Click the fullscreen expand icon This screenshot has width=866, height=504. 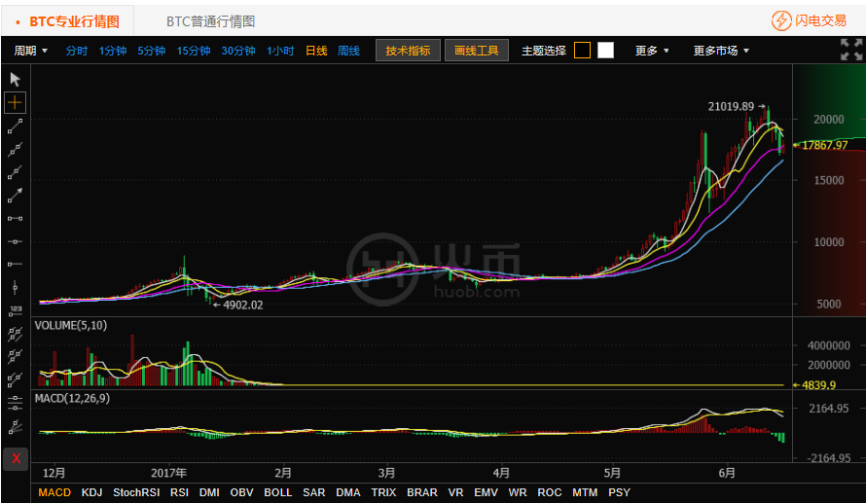851,50
